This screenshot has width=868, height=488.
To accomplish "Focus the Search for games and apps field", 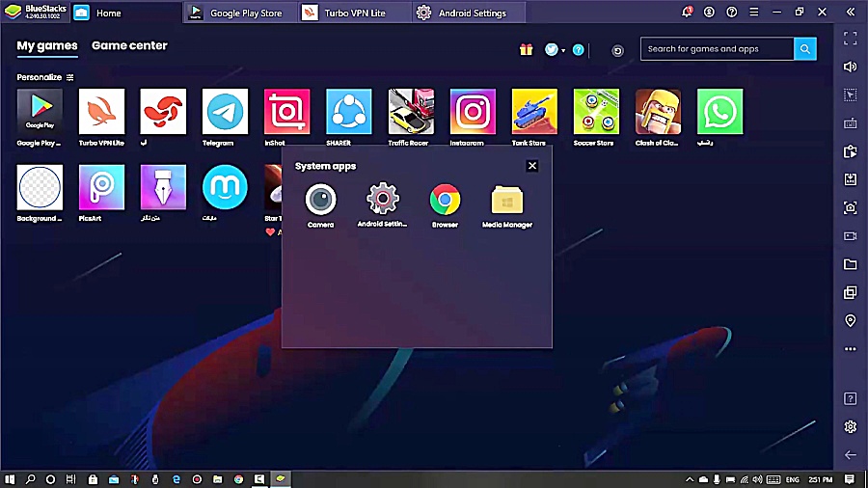I will (x=717, y=48).
